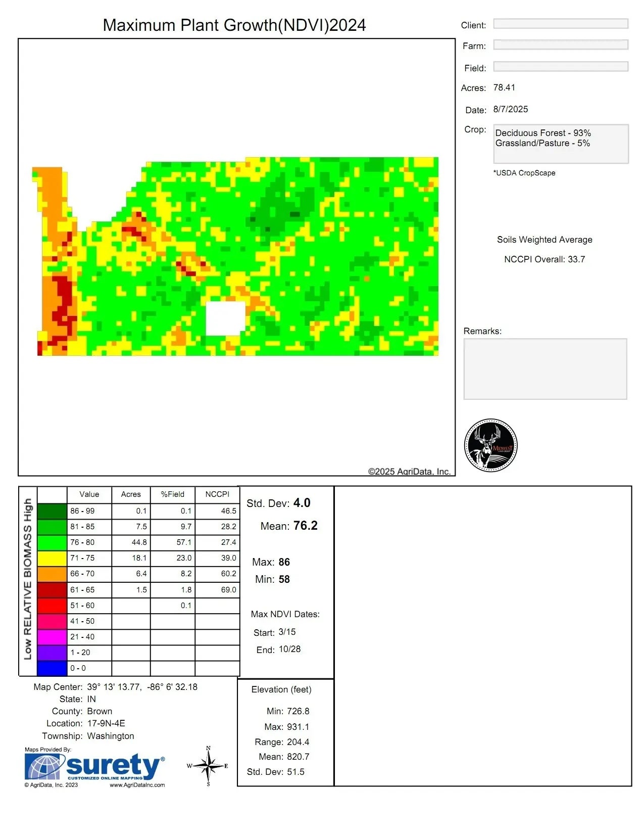Select the Field name text box
The image size is (644, 834).
tap(560, 67)
